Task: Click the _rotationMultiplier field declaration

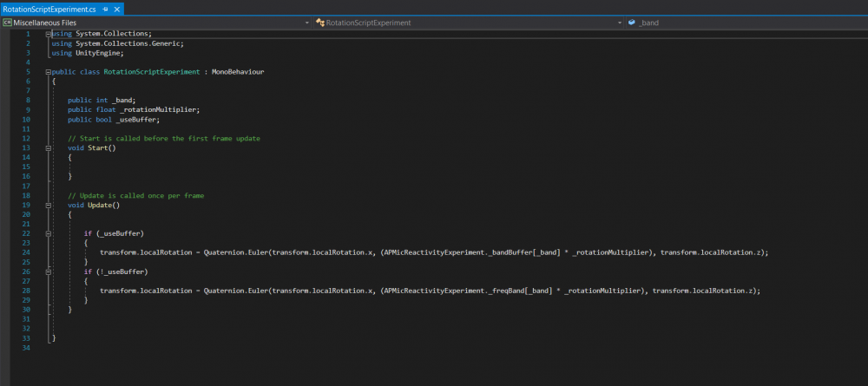Action: tap(160, 110)
